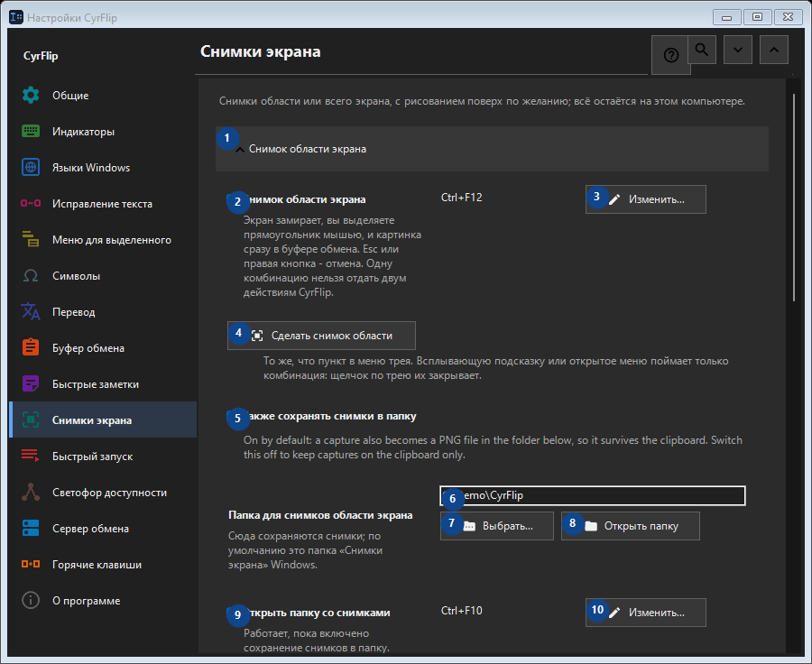Click the 'Папка для снимков области экрана' label
Screen dimensions: 812x664
(x=320, y=515)
